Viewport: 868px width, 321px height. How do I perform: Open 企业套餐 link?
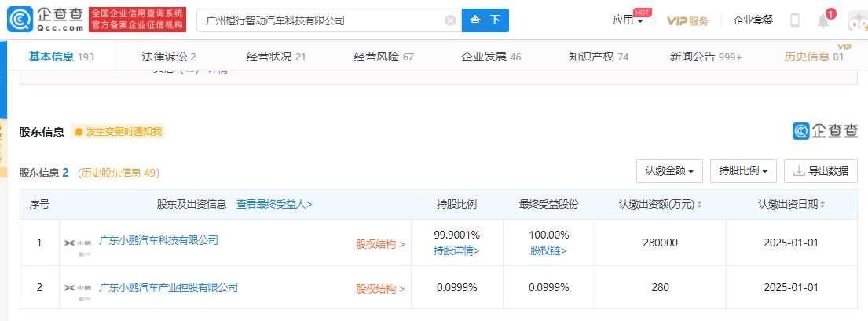(753, 20)
